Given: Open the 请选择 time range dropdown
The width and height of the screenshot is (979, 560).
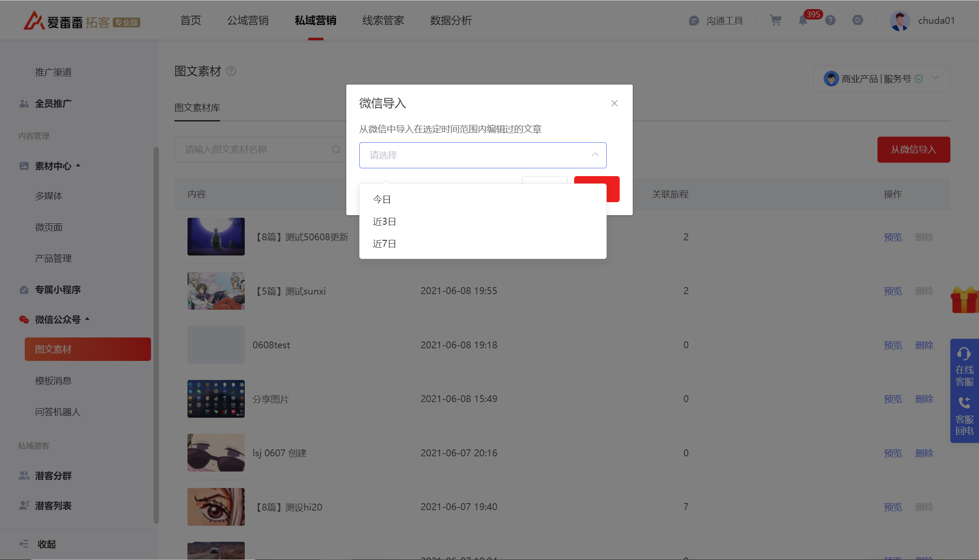Looking at the screenshot, I should [483, 155].
